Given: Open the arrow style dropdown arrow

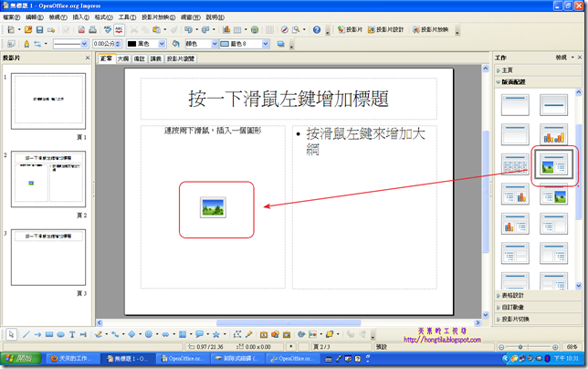Looking at the screenshot, I should tap(46, 44).
